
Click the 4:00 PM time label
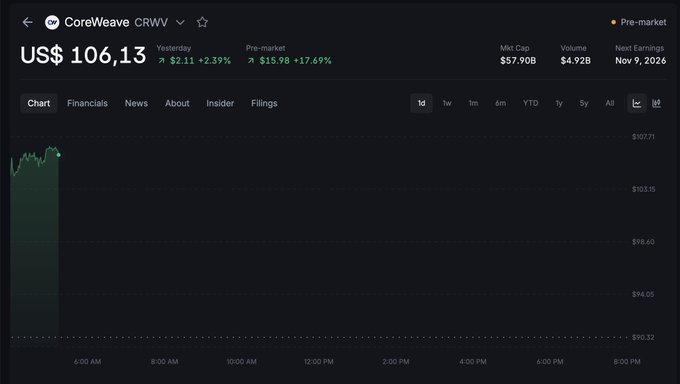point(473,361)
